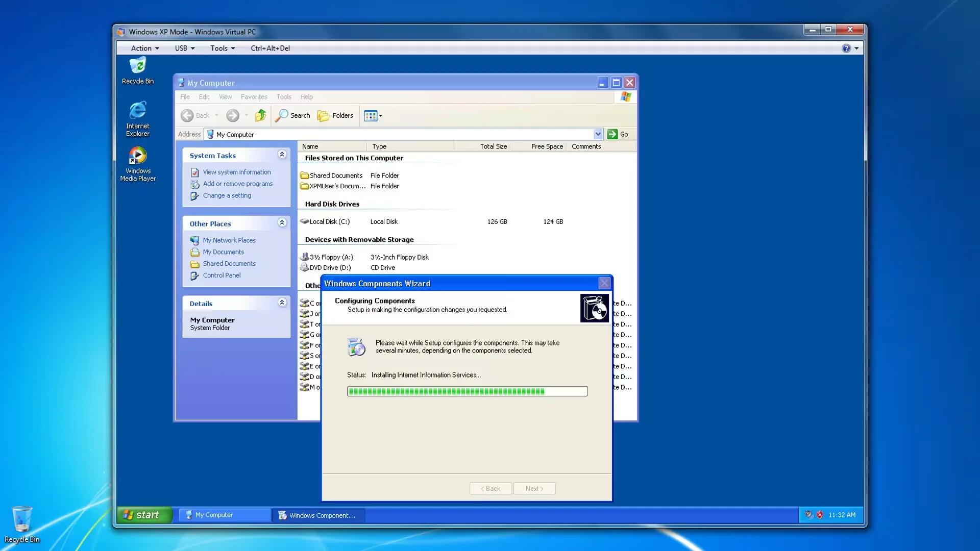Open Recycle Bin inside XP Mode desktop
The image size is (980, 551).
(x=138, y=70)
